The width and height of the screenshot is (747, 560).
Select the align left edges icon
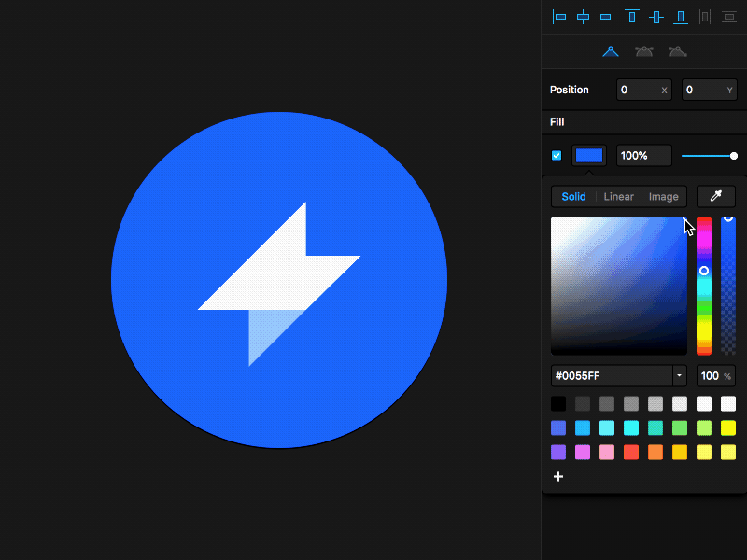pyautogui.click(x=559, y=17)
